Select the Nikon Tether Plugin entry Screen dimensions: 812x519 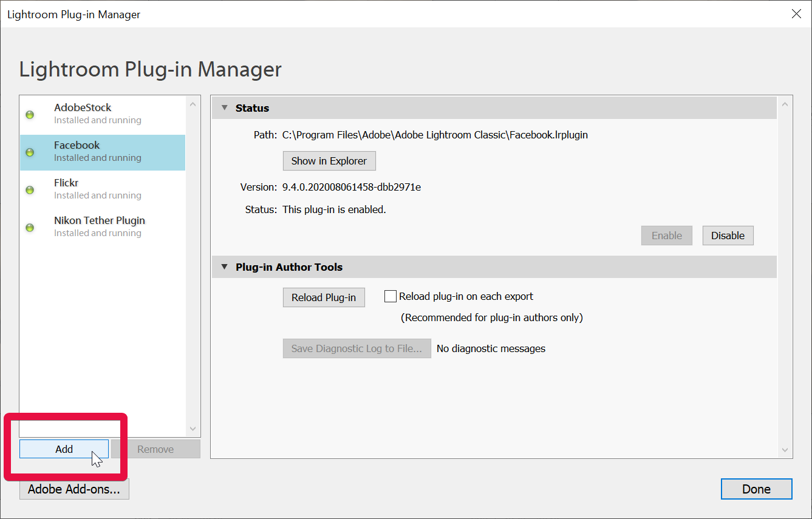point(103,227)
